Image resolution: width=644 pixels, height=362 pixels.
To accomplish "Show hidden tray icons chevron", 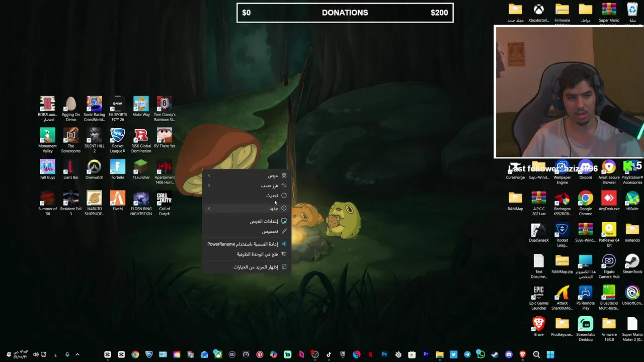I will click(x=77, y=354).
